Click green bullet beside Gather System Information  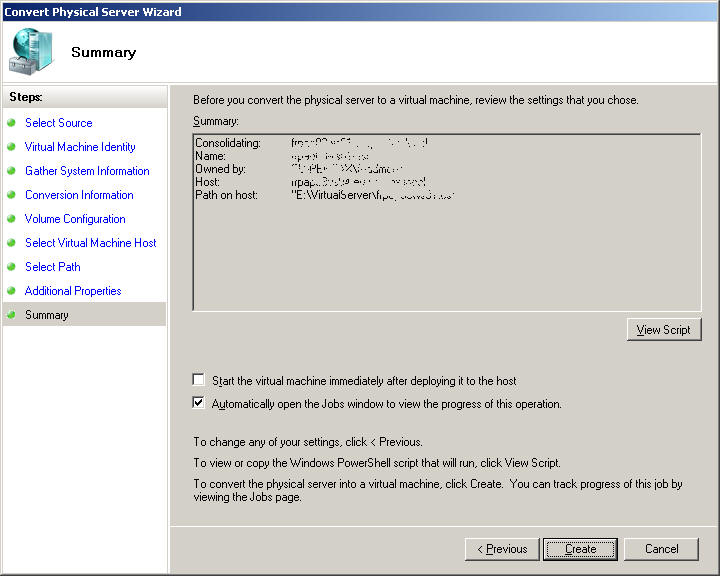(12, 171)
